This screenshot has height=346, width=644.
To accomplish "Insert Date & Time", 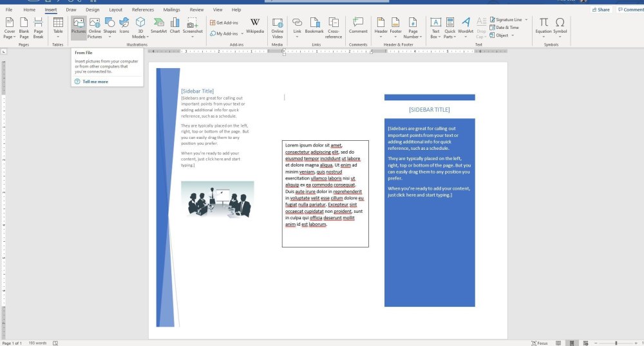I will (504, 28).
